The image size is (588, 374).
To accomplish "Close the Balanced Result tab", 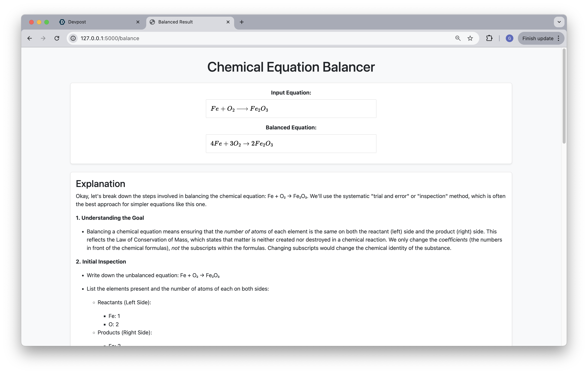I will [x=228, y=22].
